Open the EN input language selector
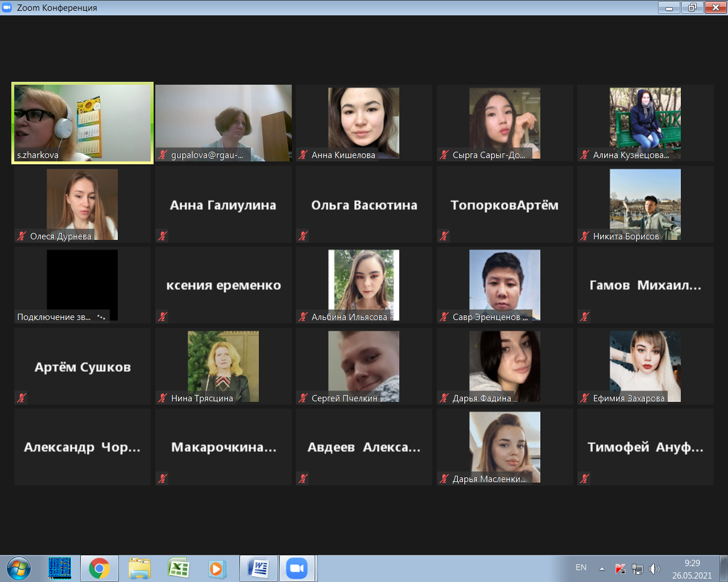This screenshot has width=728, height=582. 581,567
